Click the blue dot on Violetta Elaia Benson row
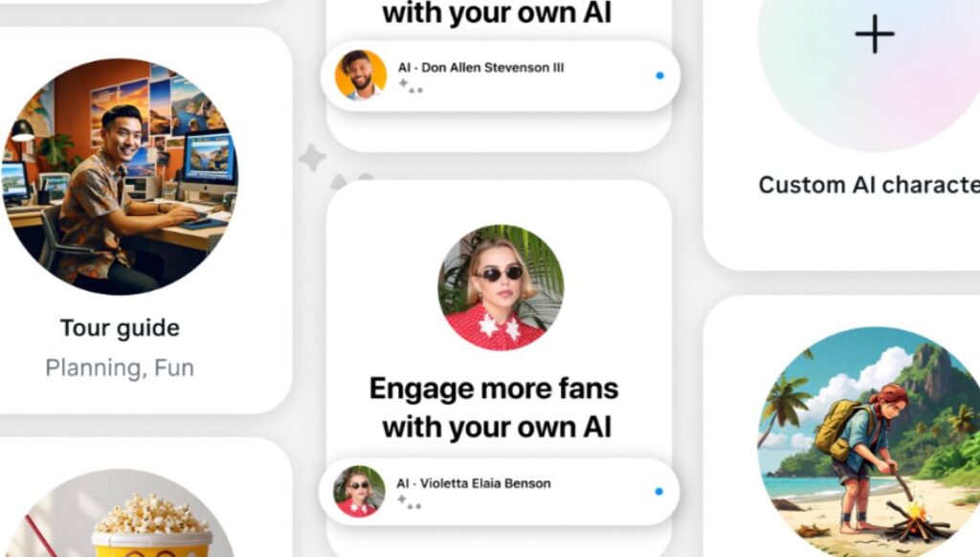The height and width of the screenshot is (557, 980). click(658, 491)
